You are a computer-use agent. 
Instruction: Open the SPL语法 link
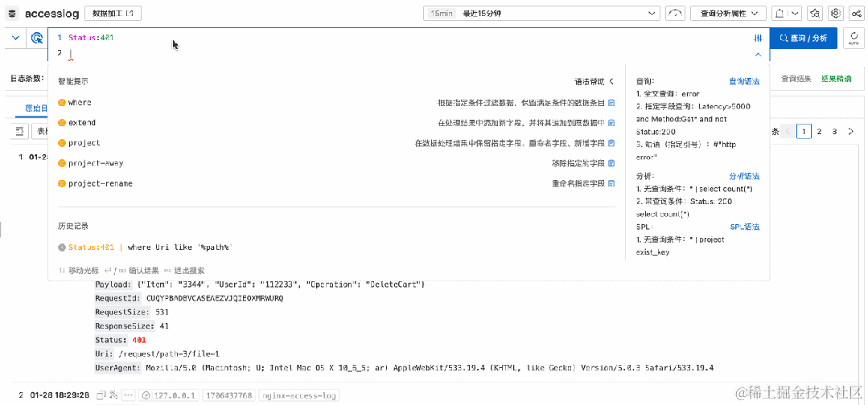[745, 227]
